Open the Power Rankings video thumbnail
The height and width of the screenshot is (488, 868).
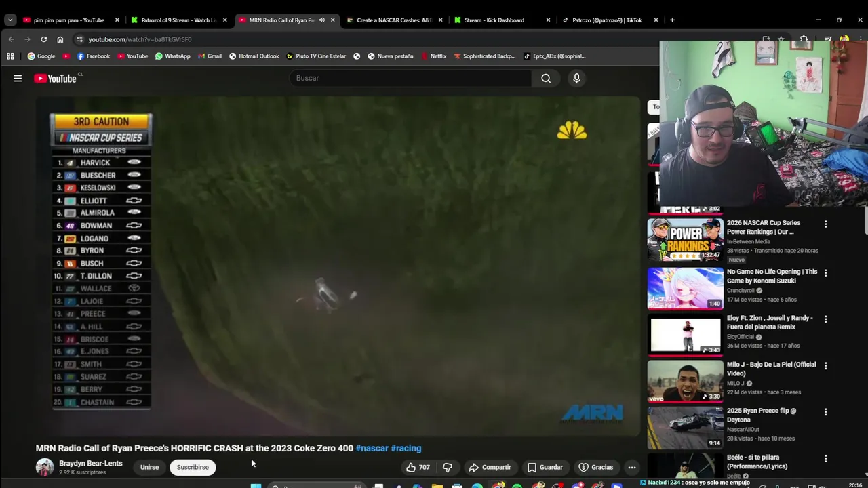point(685,239)
